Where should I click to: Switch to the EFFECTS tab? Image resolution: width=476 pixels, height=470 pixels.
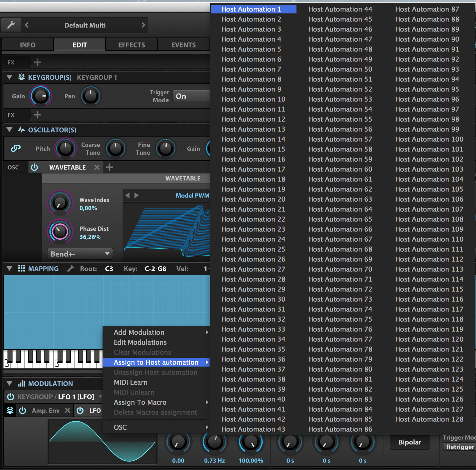(x=132, y=45)
